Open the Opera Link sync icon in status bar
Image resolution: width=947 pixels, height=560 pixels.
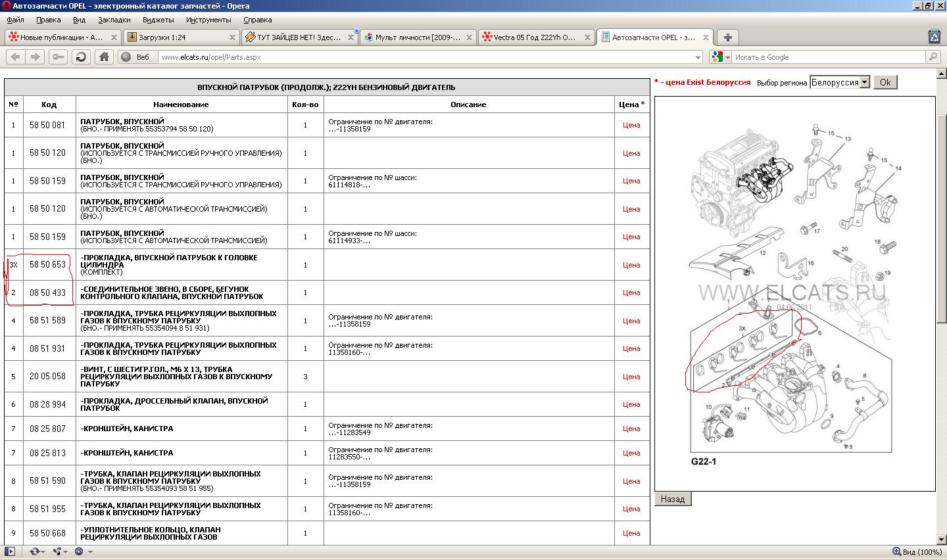tap(35, 551)
